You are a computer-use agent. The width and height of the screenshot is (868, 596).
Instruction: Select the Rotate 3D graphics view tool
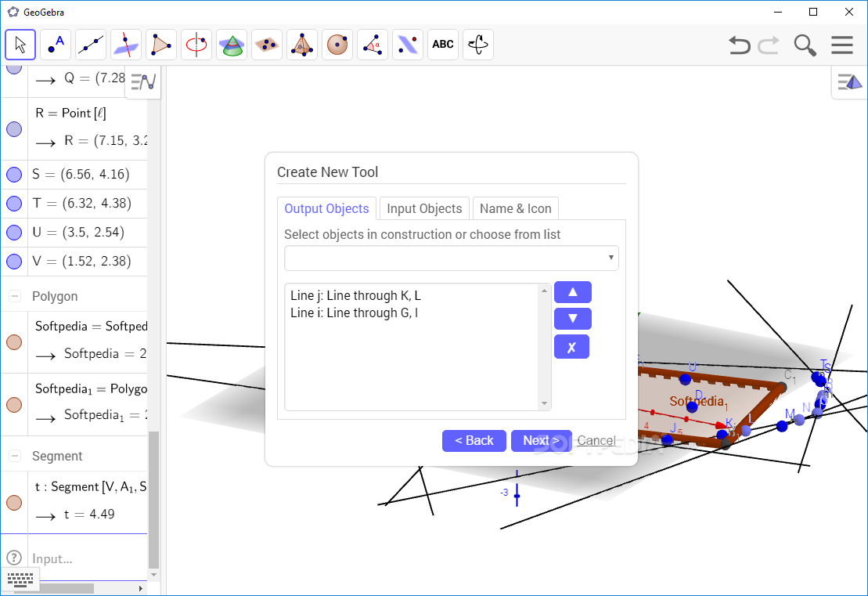point(477,45)
